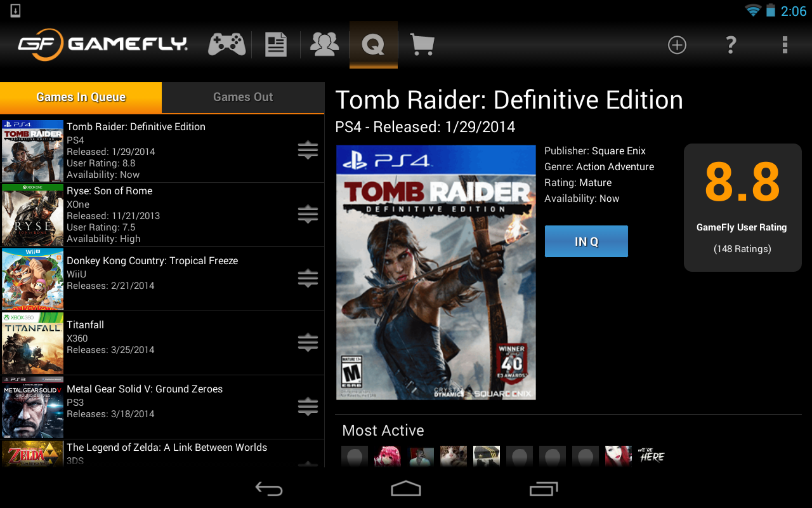Open the cat photo user avatar
Viewport: 812px width, 508px height.
[454, 457]
